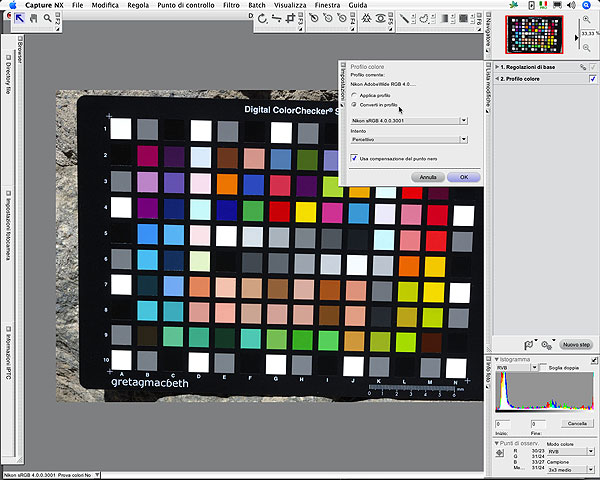This screenshot has height=480, width=600.
Task: Select the crop tool
Action: [x=290, y=18]
